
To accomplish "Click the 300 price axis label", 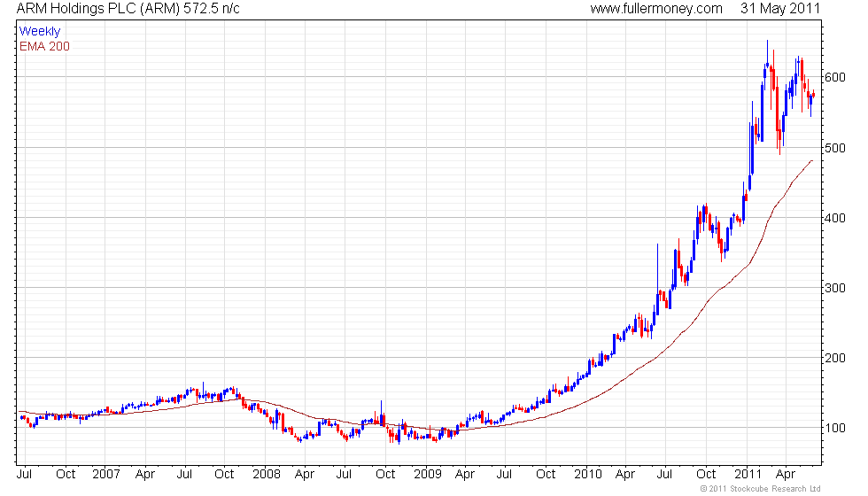I will 834,289.
